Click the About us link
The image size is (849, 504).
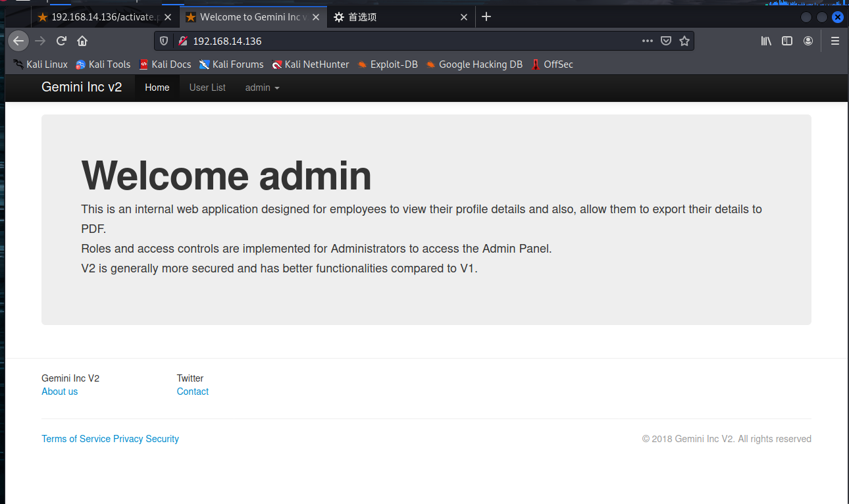59,391
